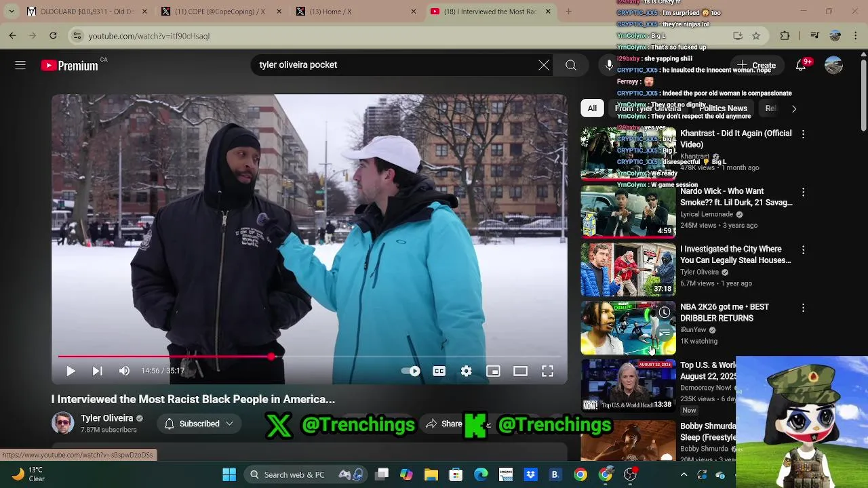The image size is (868, 488).
Task: Open Microsoft Edge from taskbar
Action: pos(481,474)
